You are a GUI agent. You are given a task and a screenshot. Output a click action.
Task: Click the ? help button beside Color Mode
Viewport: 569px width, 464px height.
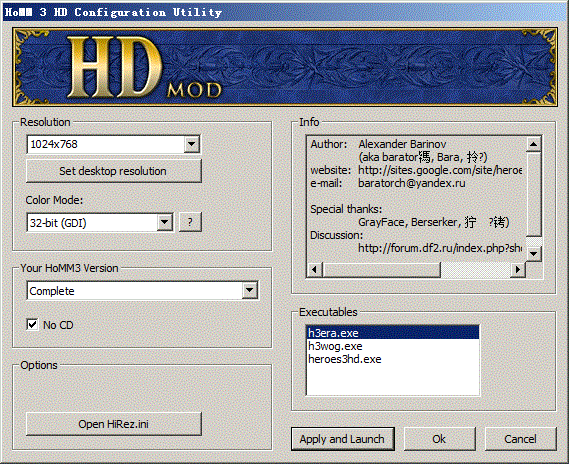click(190, 222)
